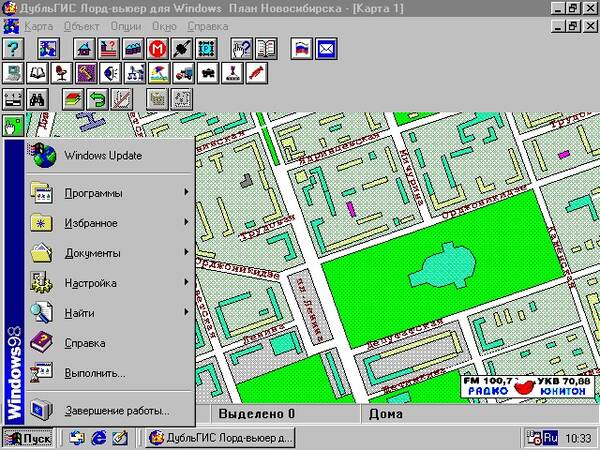Click the question mark help icon
Image resolution: width=600 pixels, height=450 pixels.
coord(13,49)
